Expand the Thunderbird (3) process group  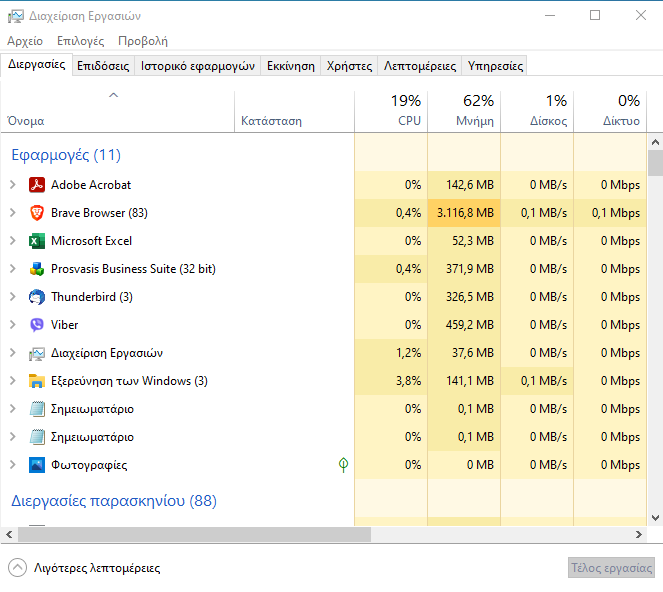pyautogui.click(x=13, y=297)
